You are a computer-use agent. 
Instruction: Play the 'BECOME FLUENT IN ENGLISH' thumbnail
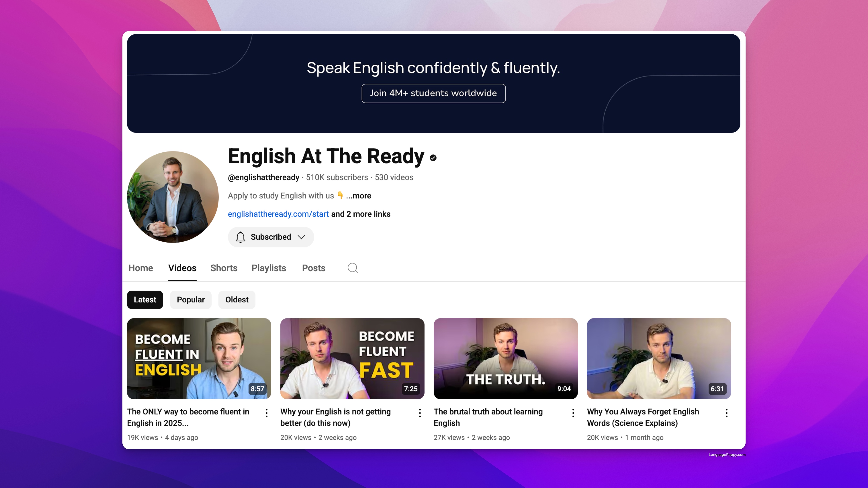click(x=199, y=359)
